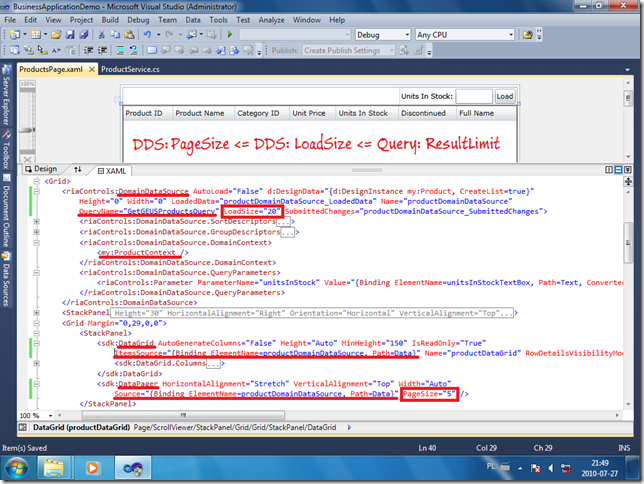Click the Comment Selection lines icon
644x484 pixels.
[x=120, y=50]
